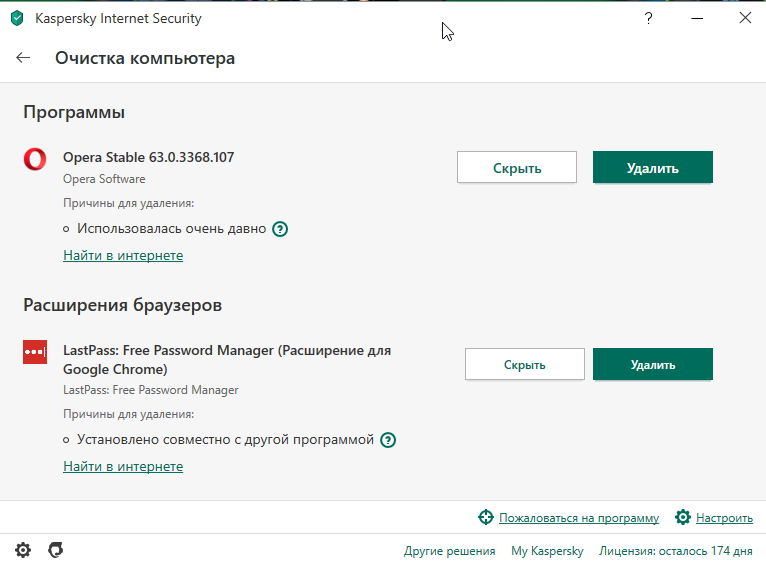Click the gear icon beside Настроить
The height and width of the screenshot is (566, 766).
point(683,517)
